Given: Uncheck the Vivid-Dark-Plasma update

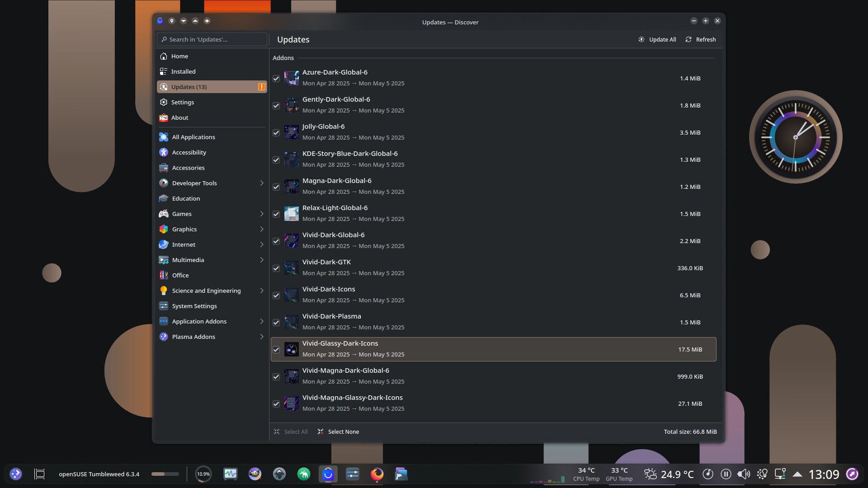Looking at the screenshot, I should click(276, 323).
